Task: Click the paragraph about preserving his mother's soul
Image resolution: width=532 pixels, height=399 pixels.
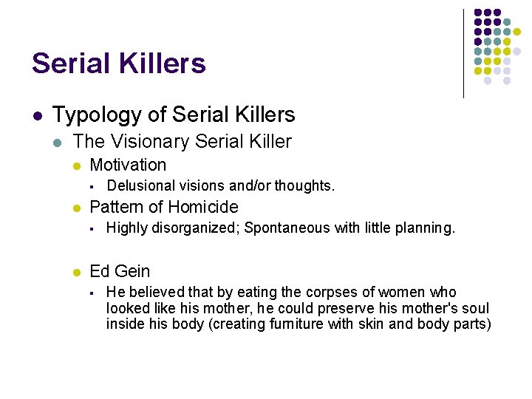Action: tap(299, 308)
